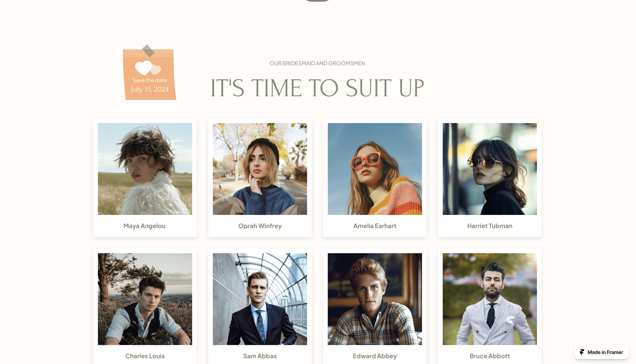Click the Bruce Abbott name label

pos(490,356)
